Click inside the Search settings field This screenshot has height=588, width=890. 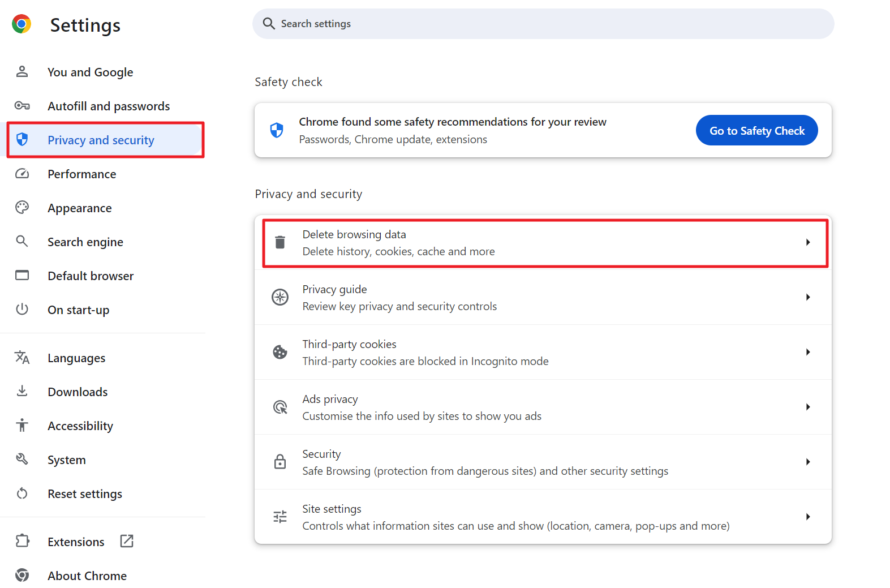[543, 24]
